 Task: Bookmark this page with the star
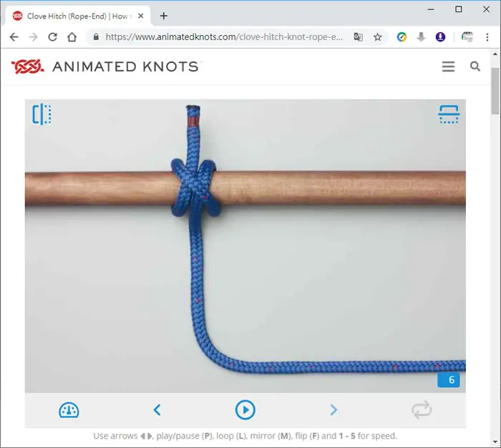pos(378,37)
